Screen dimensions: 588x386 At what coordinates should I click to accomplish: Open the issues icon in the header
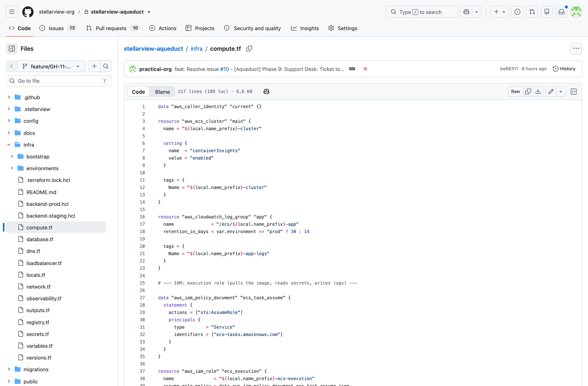pos(517,12)
